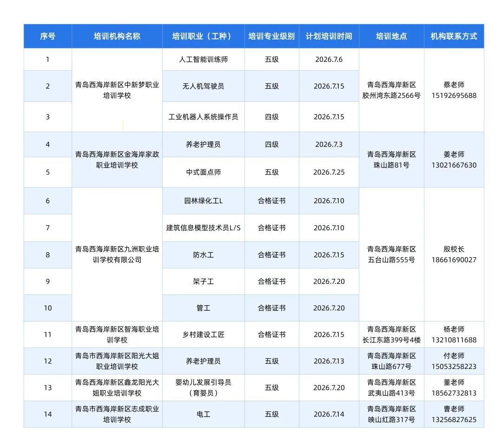502x448 pixels.
Task: Select the 电工 cell
Action: (203, 415)
